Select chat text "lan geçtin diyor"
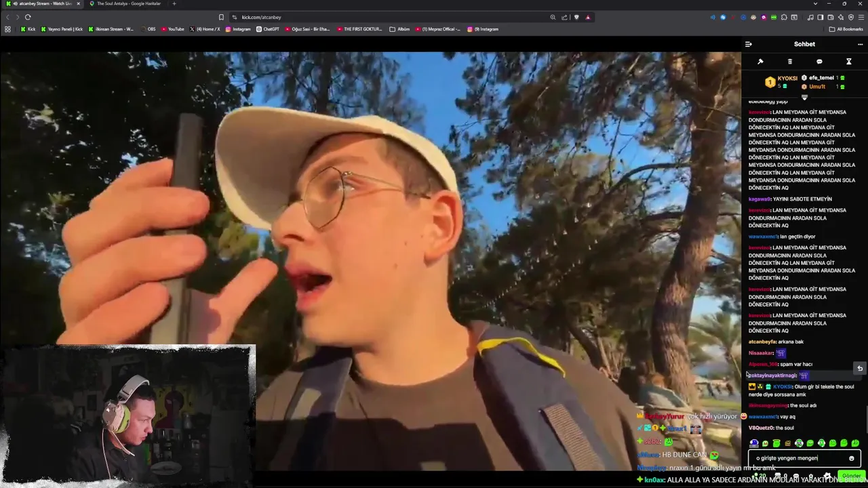868x488 pixels. click(797, 237)
